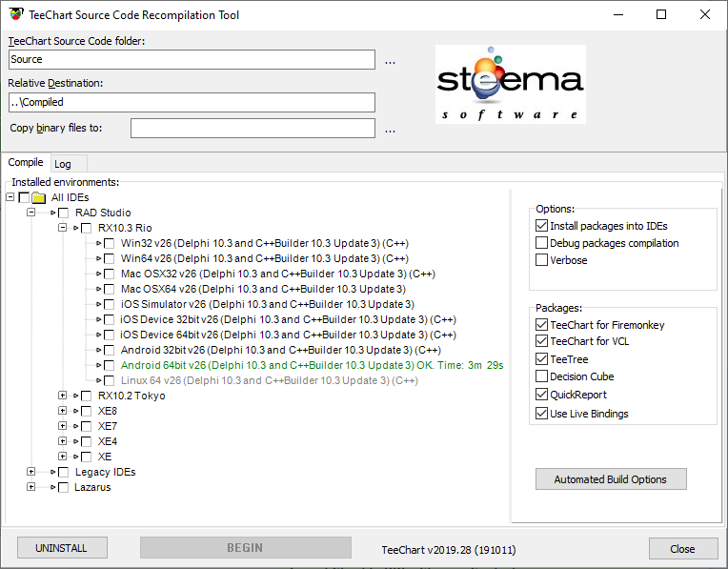The height and width of the screenshot is (569, 728).
Task: Check the RX10.2 Tokyo checkbox
Action: click(87, 396)
